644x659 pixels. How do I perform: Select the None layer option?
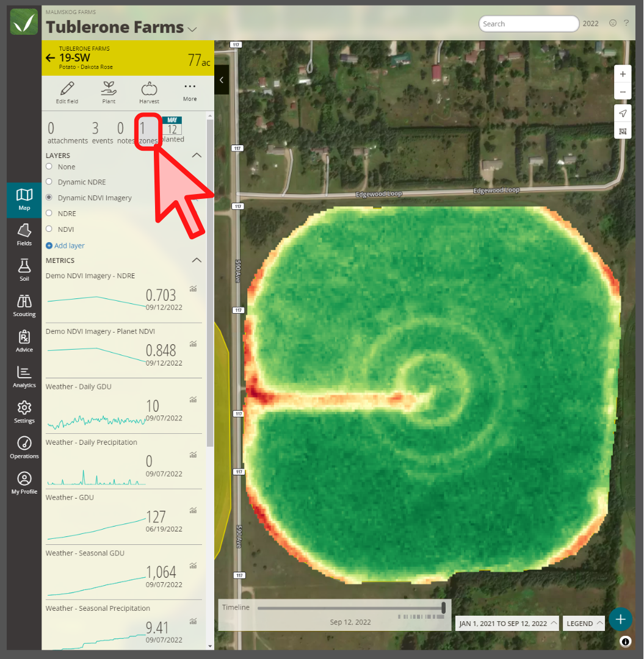(49, 167)
